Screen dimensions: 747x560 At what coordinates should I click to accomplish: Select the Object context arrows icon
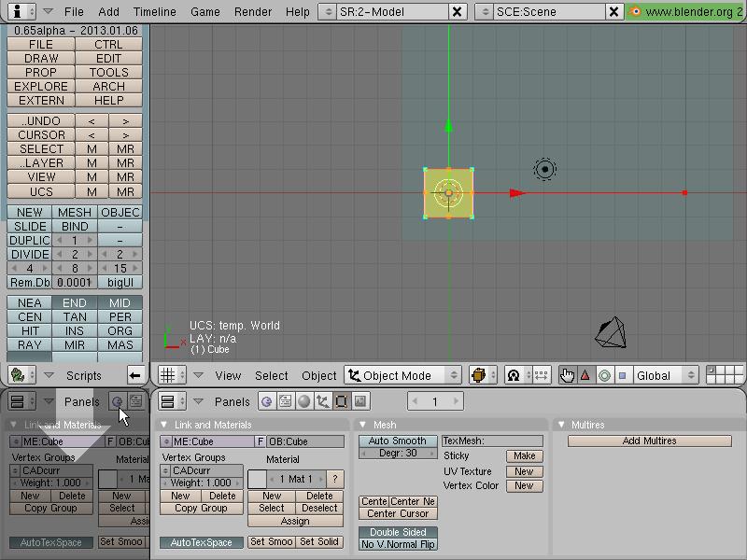coord(322,401)
